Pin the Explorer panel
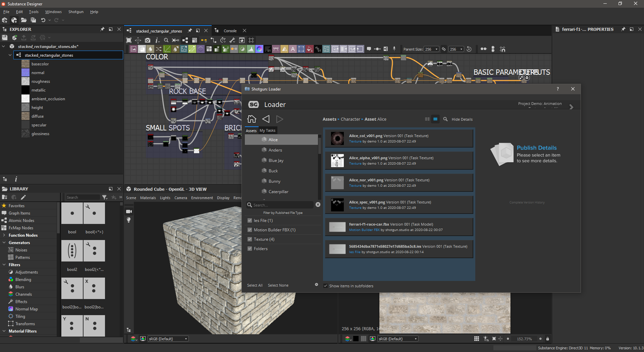Viewport: 644px width, 352px height. pyautogui.click(x=102, y=29)
